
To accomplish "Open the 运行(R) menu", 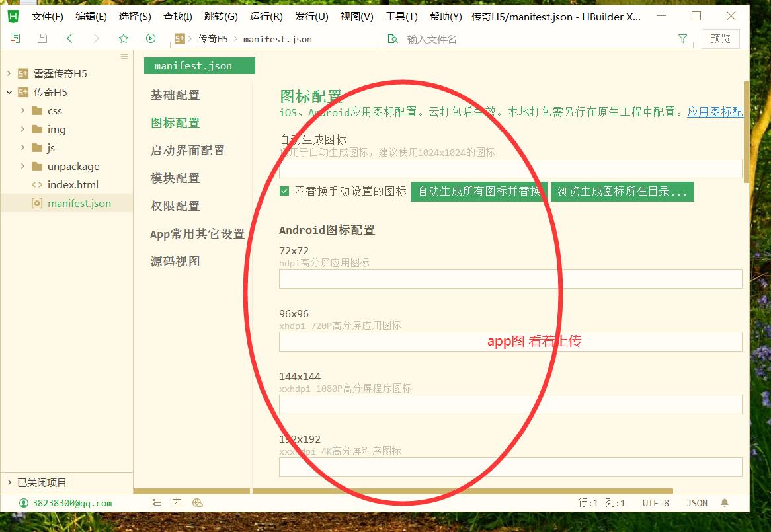I will pos(266,17).
